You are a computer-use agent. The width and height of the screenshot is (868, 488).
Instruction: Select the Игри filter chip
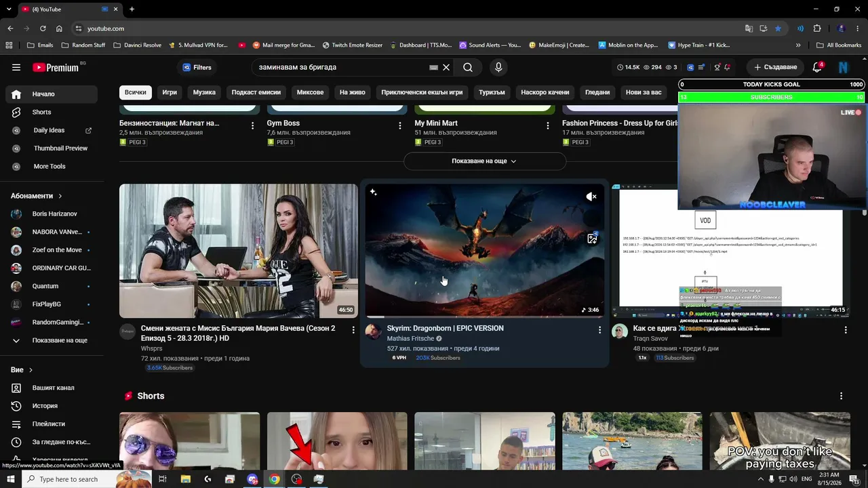click(170, 92)
